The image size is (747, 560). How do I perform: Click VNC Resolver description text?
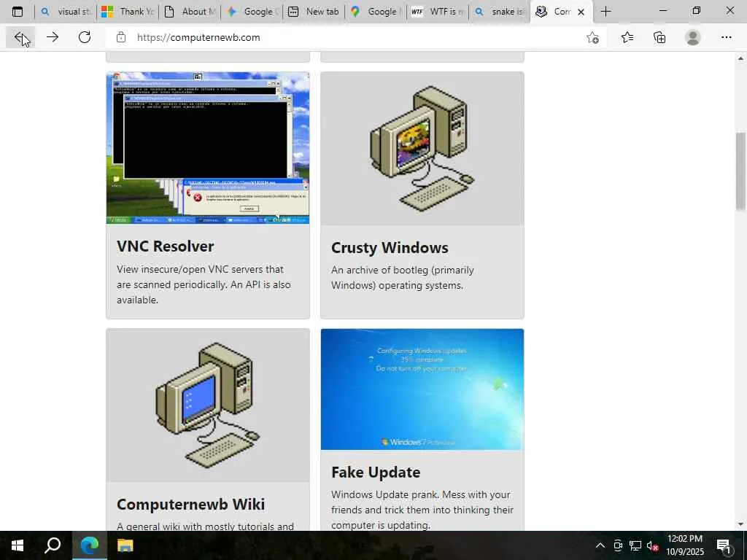204,284
